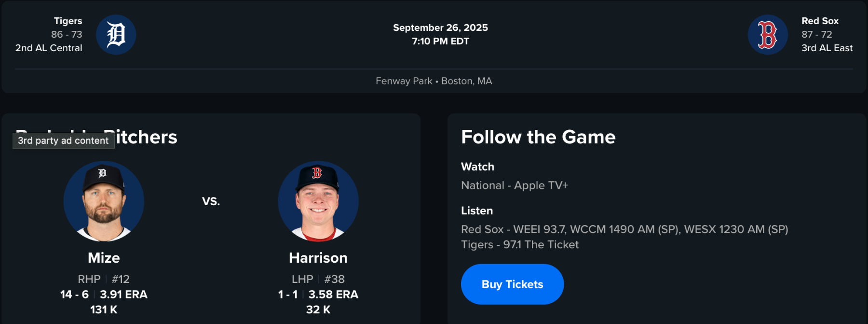Click the Boston Red Sox logo icon

pos(768,35)
